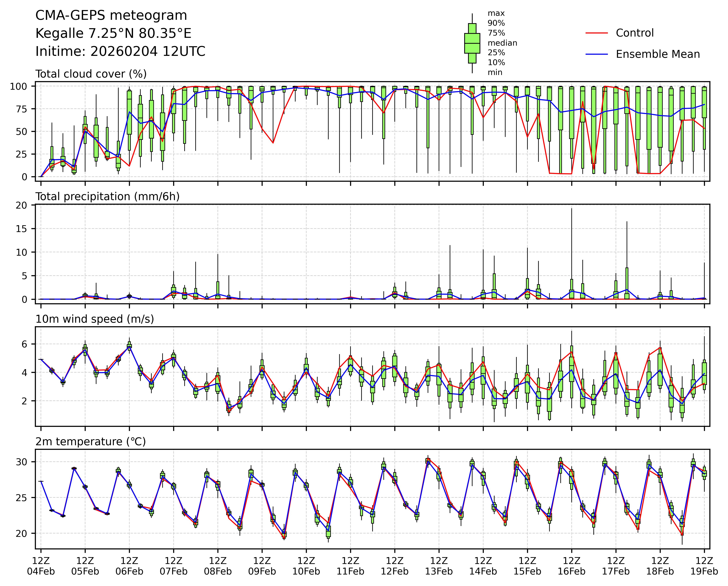
Task: Click the '12Z 10Feb' x-axis label
Action: (x=306, y=566)
